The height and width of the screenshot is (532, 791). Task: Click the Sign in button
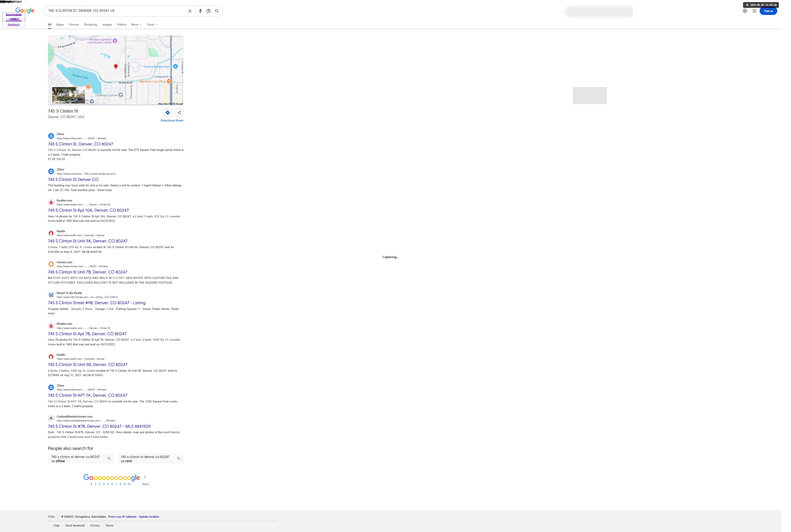[768, 11]
